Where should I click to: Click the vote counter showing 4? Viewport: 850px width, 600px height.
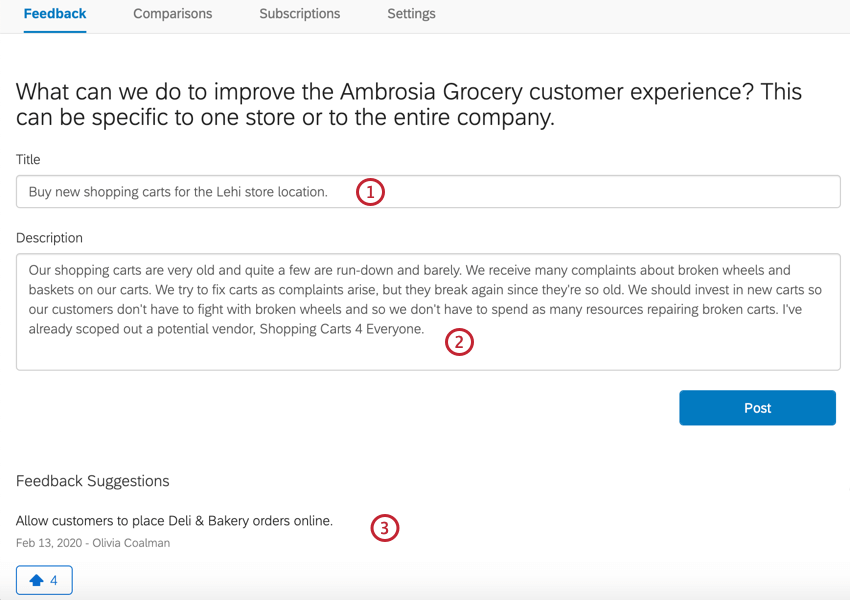point(53,579)
